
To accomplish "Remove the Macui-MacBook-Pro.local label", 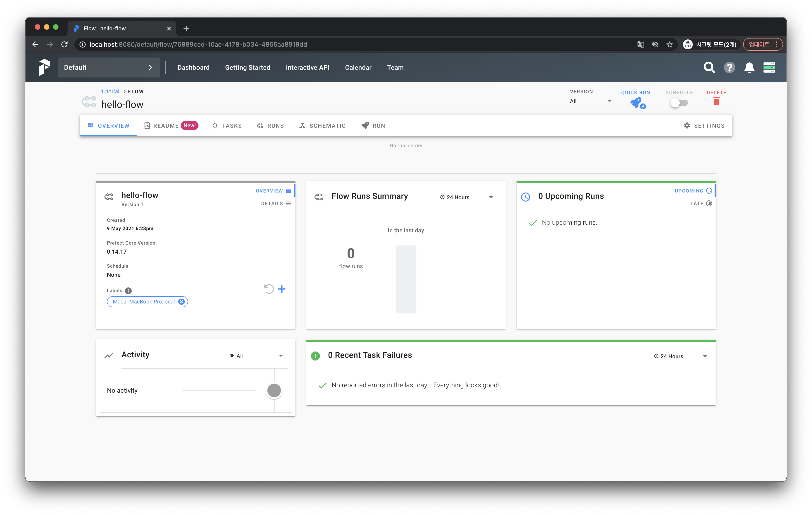I will tap(181, 302).
